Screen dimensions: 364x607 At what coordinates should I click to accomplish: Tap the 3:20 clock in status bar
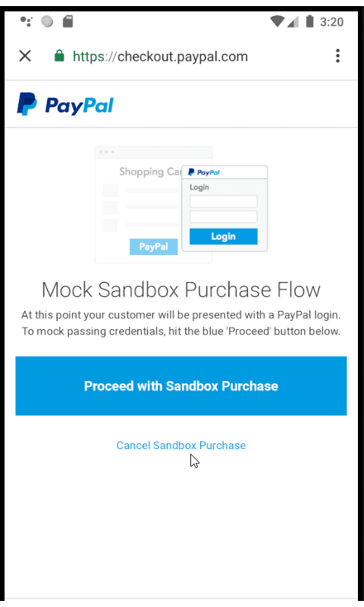331,22
